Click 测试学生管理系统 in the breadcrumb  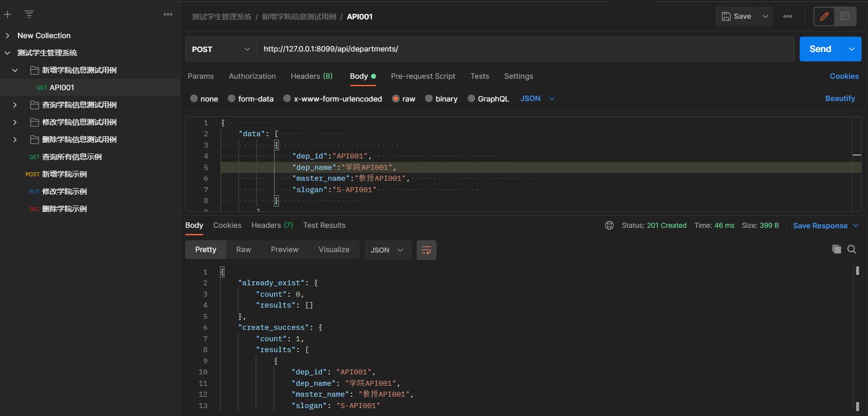221,17
